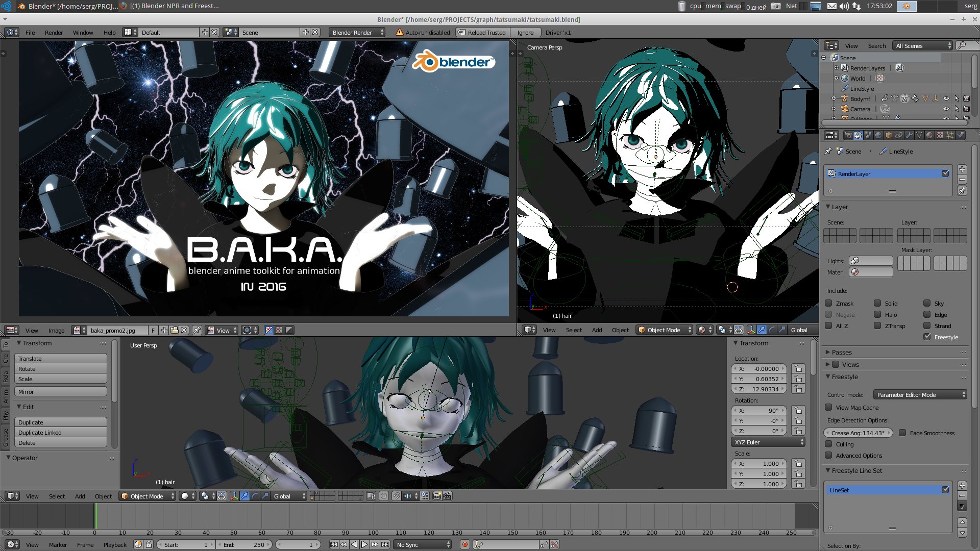Open the Texture properties tab checker icon

pos(940,135)
